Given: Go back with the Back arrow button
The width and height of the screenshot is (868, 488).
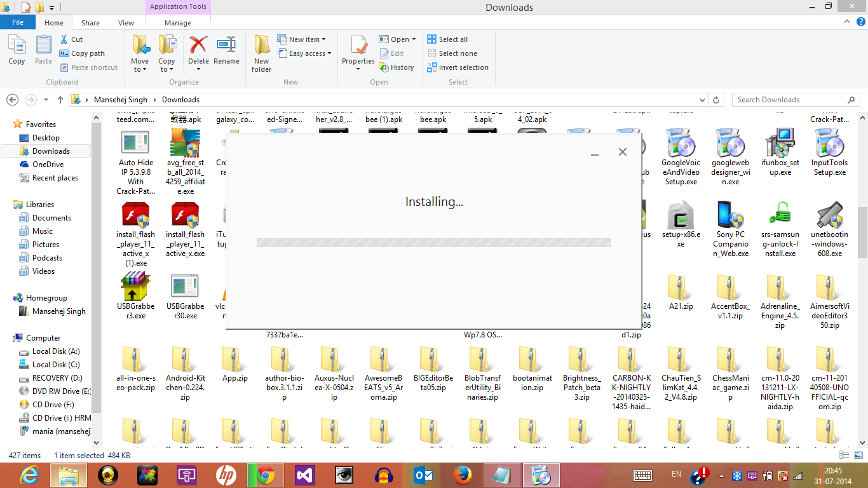Looking at the screenshot, I should coord(12,100).
